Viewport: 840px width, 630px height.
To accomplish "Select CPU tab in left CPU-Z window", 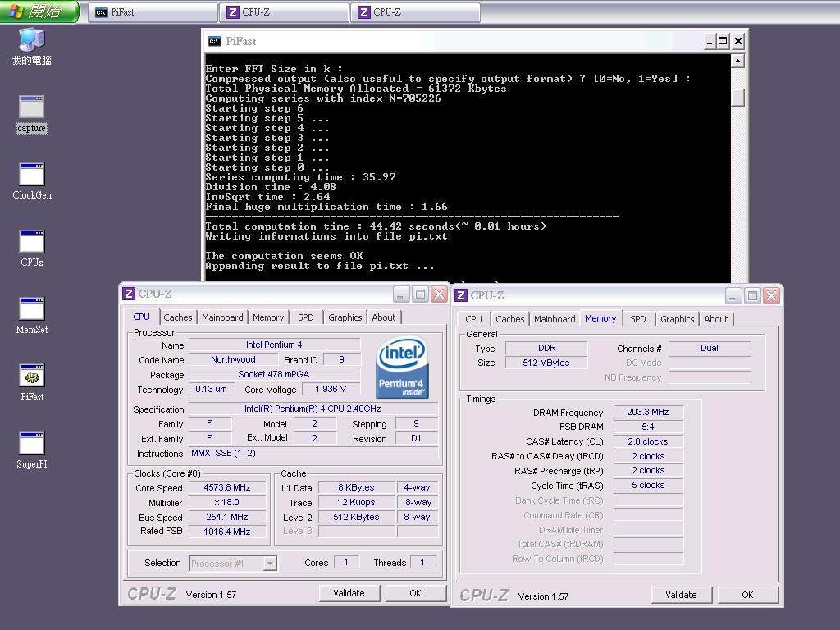I will (x=141, y=317).
